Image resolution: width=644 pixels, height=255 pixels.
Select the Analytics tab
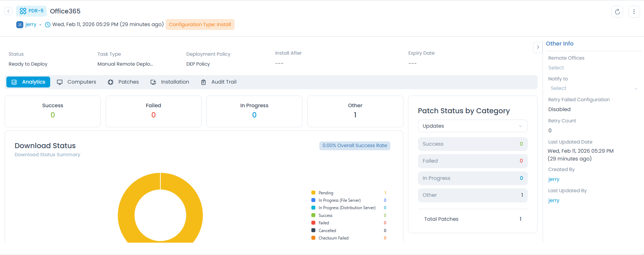point(28,82)
